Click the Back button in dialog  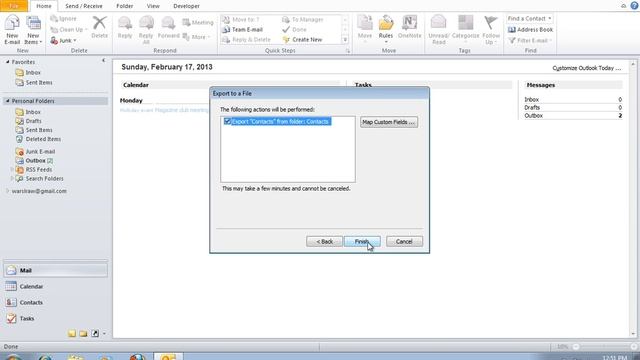click(324, 242)
